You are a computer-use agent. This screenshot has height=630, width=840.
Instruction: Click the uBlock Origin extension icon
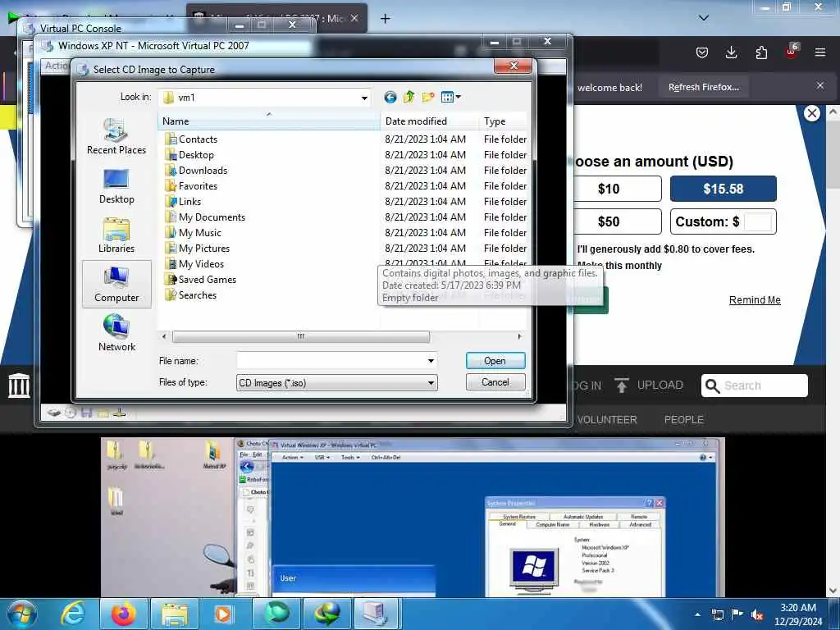coord(792,52)
